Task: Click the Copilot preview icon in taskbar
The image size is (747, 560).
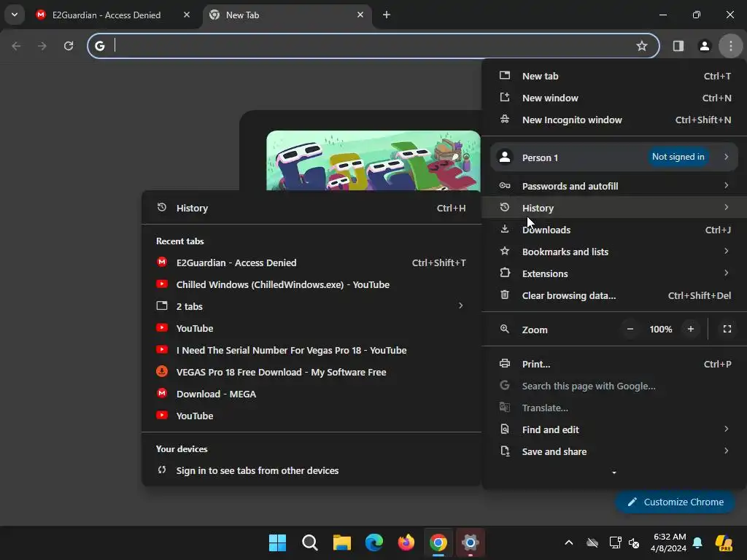Action: click(x=724, y=542)
